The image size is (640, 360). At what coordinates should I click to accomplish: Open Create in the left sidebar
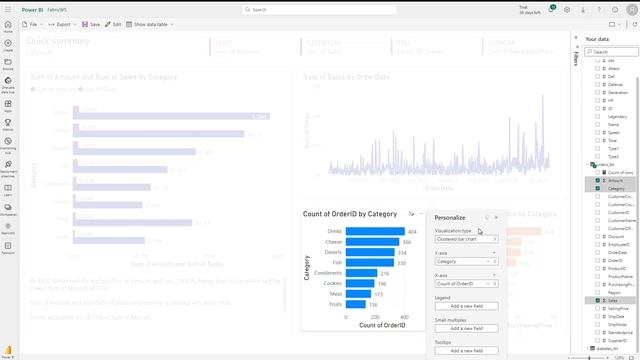pyautogui.click(x=8, y=45)
